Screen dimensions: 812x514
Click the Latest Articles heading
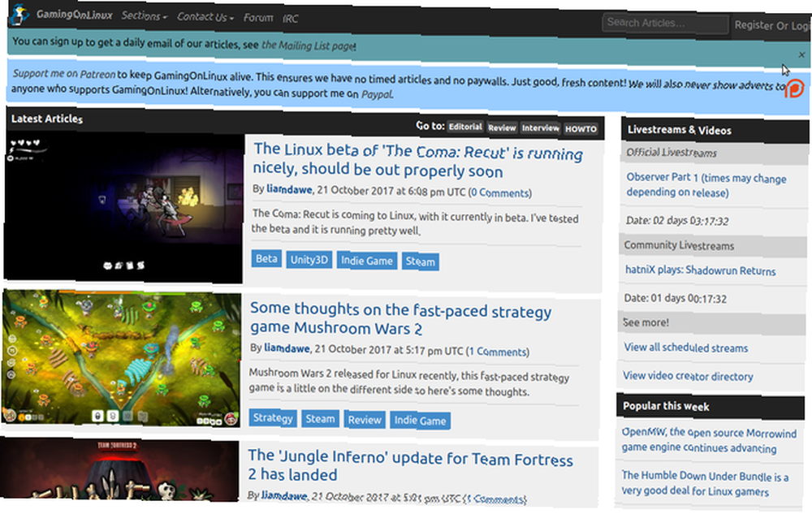click(46, 119)
